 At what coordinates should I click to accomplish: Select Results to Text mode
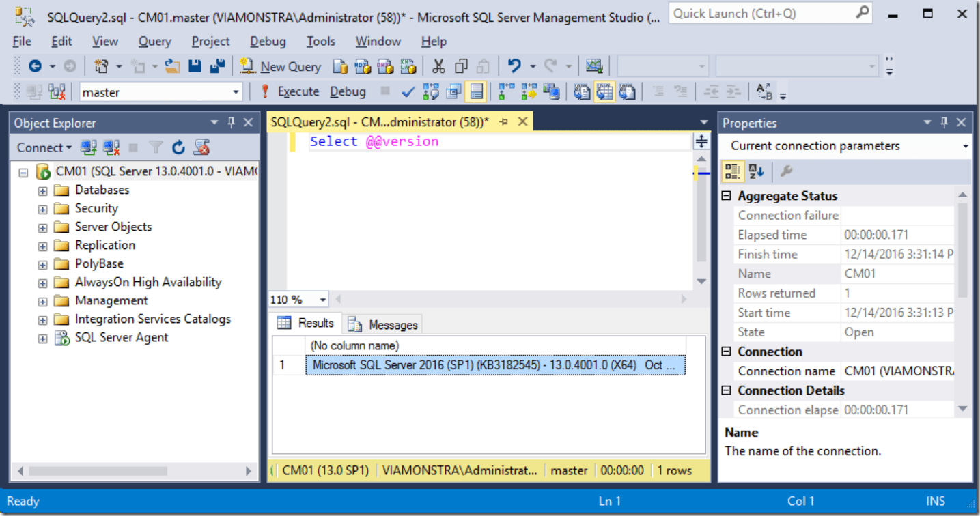tap(581, 91)
